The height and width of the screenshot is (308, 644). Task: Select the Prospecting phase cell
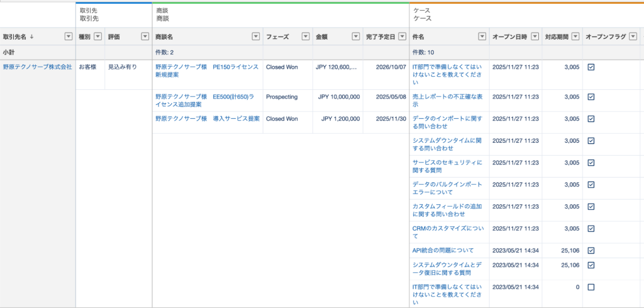click(x=282, y=97)
